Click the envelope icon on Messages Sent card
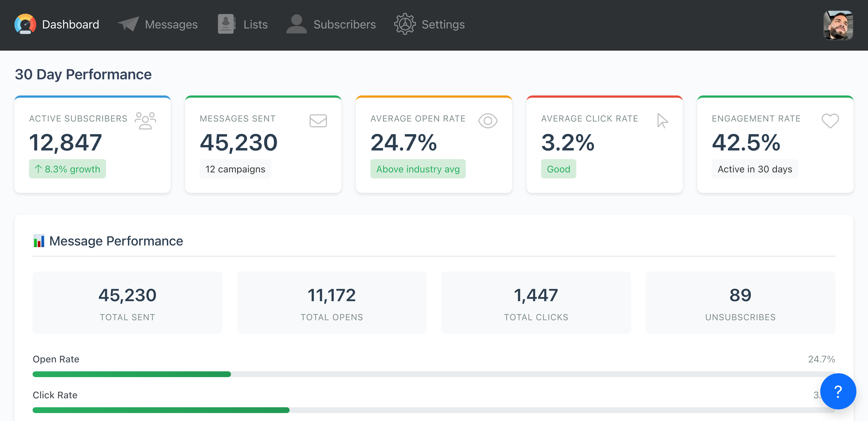The image size is (868, 421). [x=318, y=120]
